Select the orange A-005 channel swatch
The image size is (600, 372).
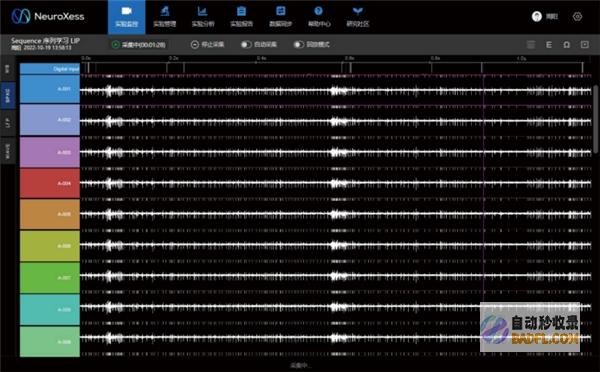click(50, 214)
